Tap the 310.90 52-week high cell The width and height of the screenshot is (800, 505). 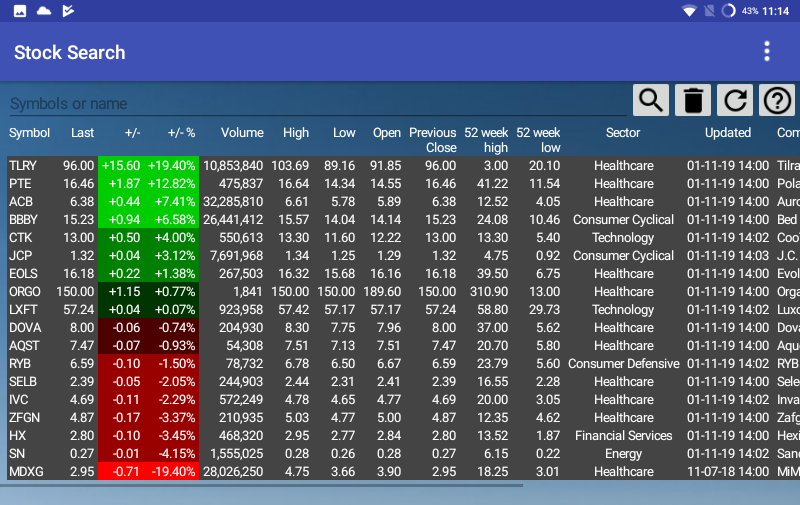click(x=489, y=291)
